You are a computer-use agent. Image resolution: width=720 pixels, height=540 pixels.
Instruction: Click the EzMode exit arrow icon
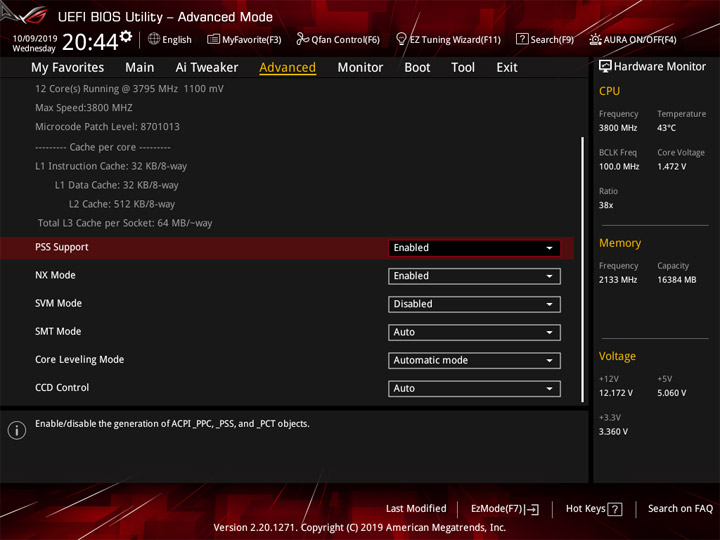click(x=533, y=509)
